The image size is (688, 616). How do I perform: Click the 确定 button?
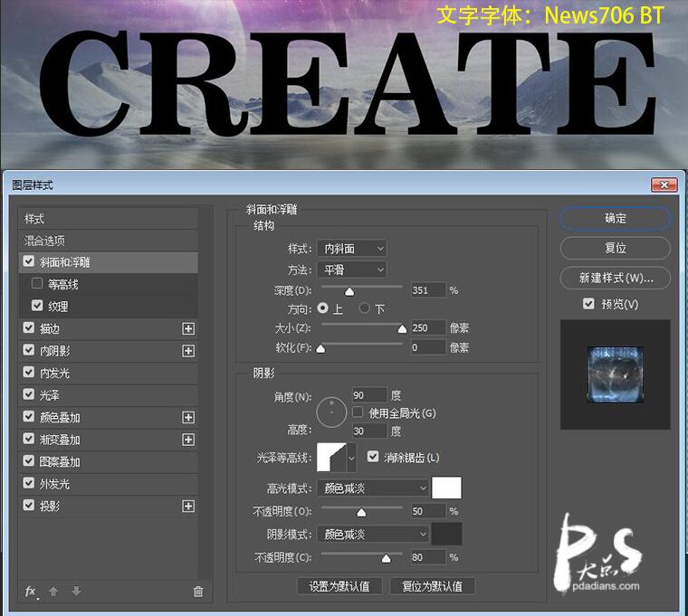pyautogui.click(x=616, y=218)
